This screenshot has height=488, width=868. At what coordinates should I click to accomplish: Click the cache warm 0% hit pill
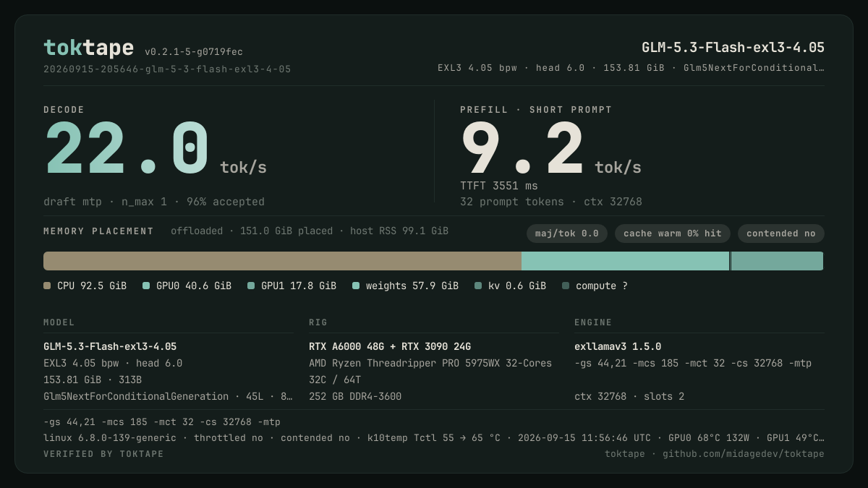673,234
